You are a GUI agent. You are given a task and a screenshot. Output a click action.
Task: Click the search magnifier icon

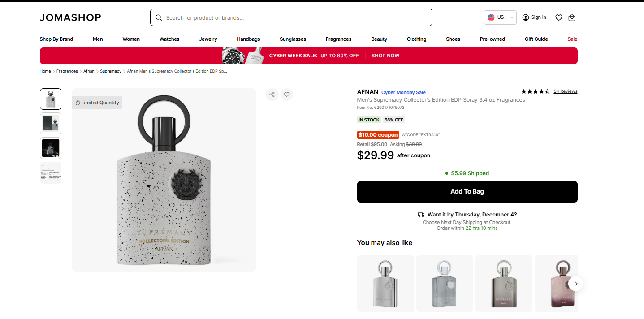159,17
